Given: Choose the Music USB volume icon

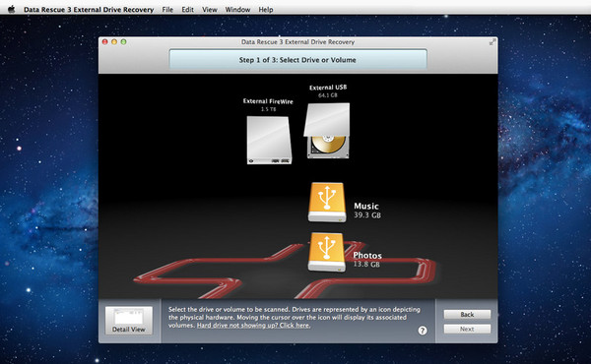Looking at the screenshot, I should [x=327, y=202].
